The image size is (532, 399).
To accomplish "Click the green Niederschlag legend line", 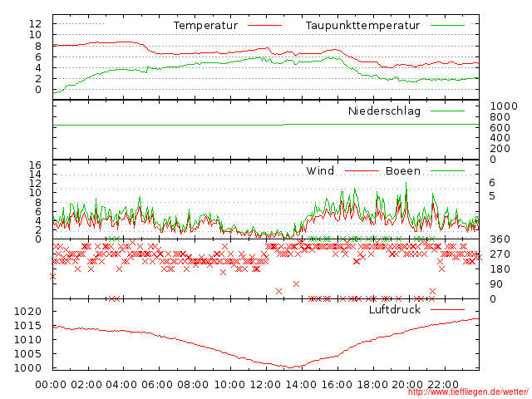I will (447, 111).
